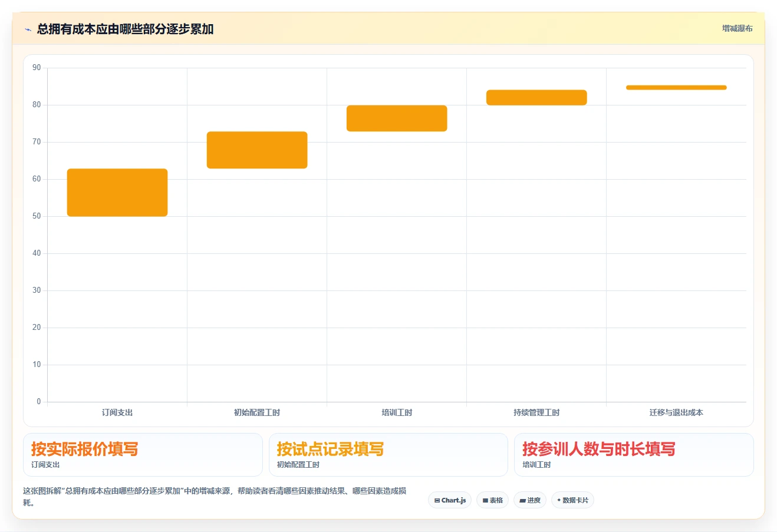
Task: Click the x-axis label 培训工时
Action: tap(397, 412)
